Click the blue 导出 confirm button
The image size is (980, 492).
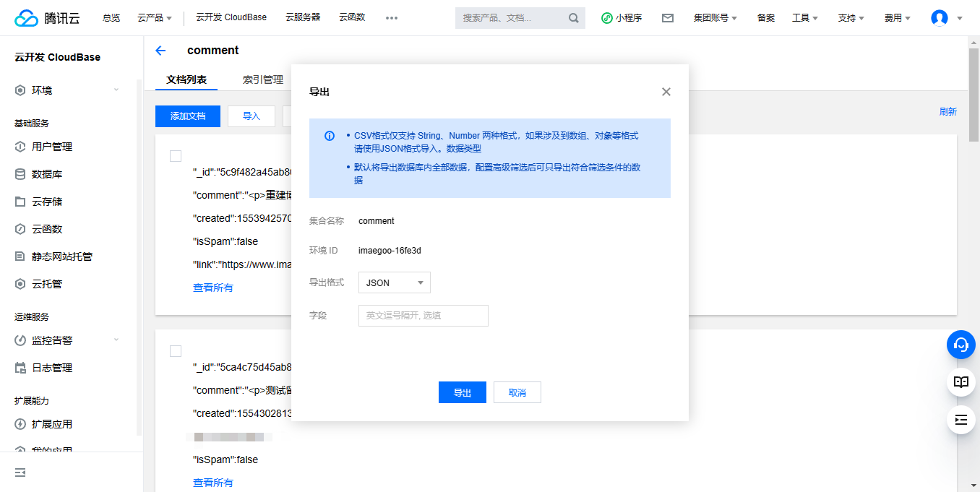[x=463, y=392]
